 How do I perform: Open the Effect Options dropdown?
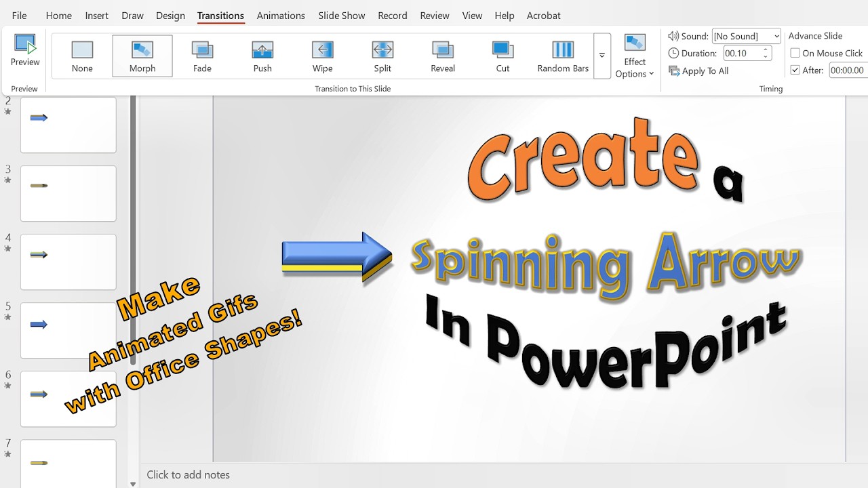click(635, 56)
